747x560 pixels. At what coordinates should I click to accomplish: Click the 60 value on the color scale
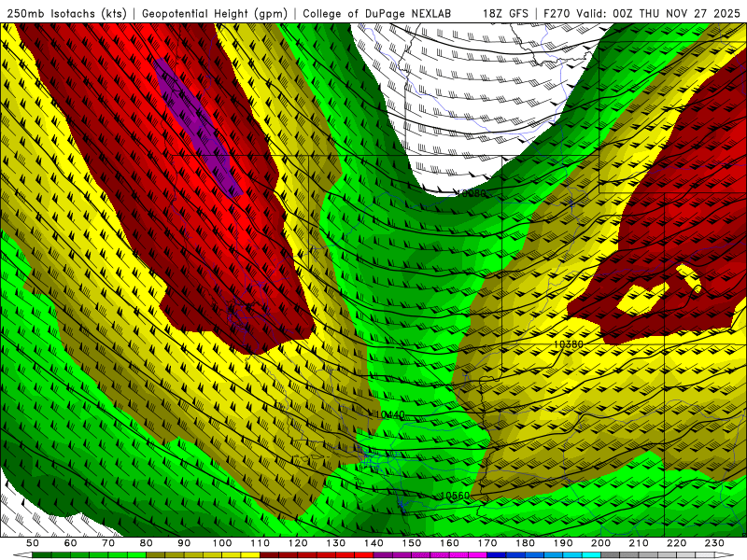pos(71,543)
